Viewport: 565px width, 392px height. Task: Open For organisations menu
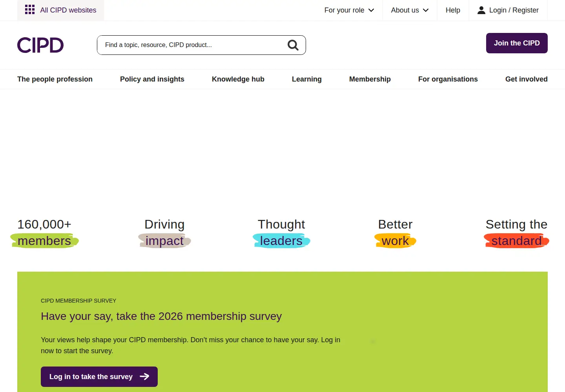click(448, 79)
